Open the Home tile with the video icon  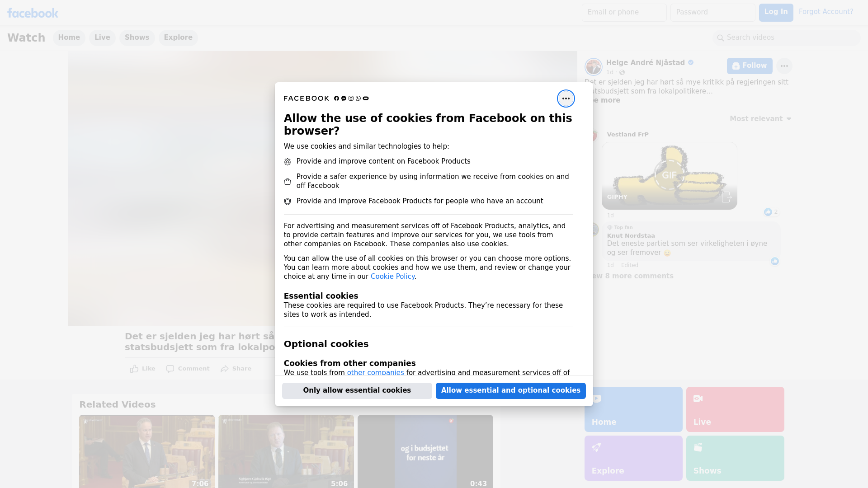pyautogui.click(x=633, y=409)
